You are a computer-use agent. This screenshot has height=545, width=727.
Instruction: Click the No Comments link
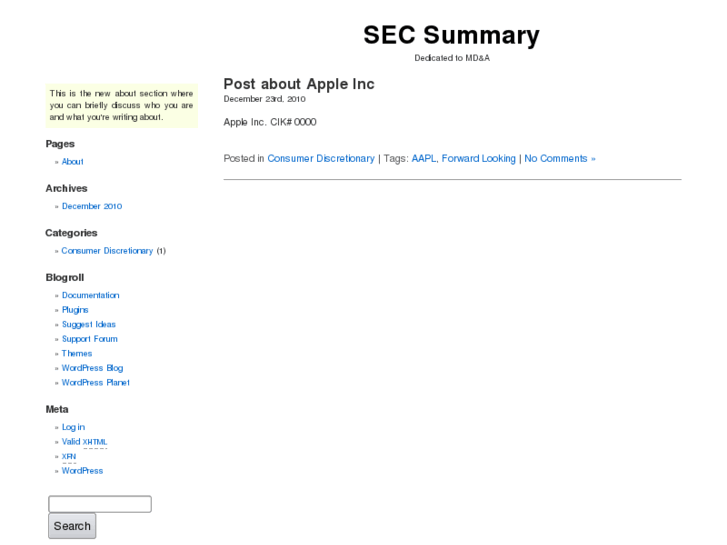click(559, 158)
